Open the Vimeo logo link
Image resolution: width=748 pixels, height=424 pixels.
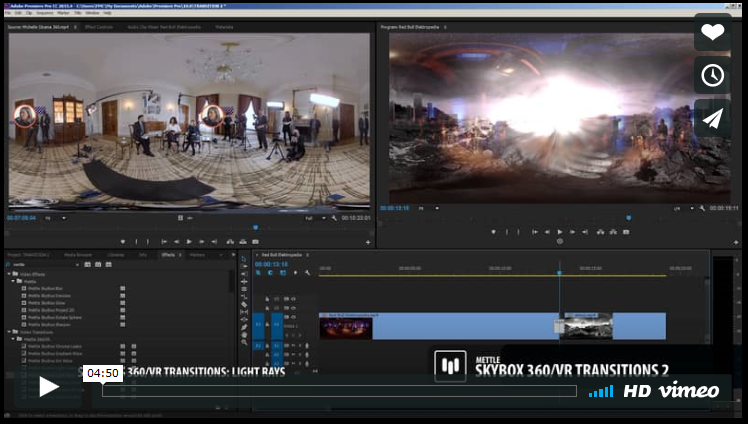(689, 391)
